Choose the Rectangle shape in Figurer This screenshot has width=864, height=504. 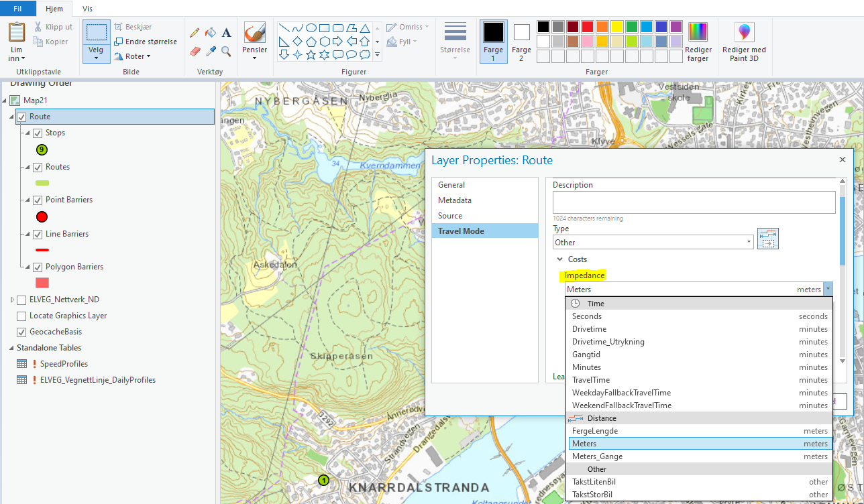coord(325,28)
